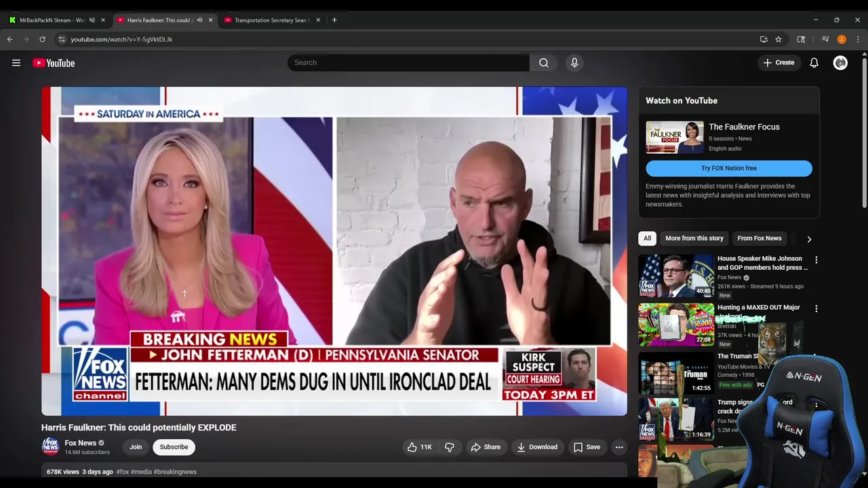Click the #fox hashtag
The width and height of the screenshot is (868, 488).
tap(122, 472)
